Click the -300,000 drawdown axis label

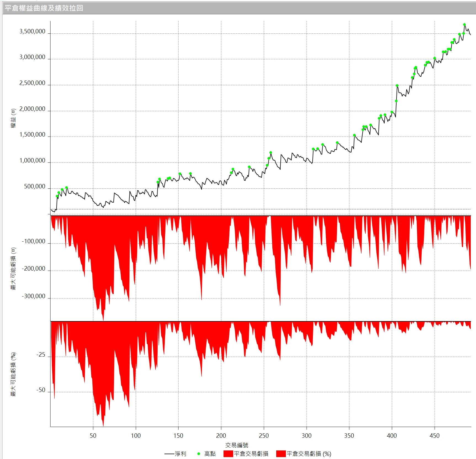(x=33, y=296)
